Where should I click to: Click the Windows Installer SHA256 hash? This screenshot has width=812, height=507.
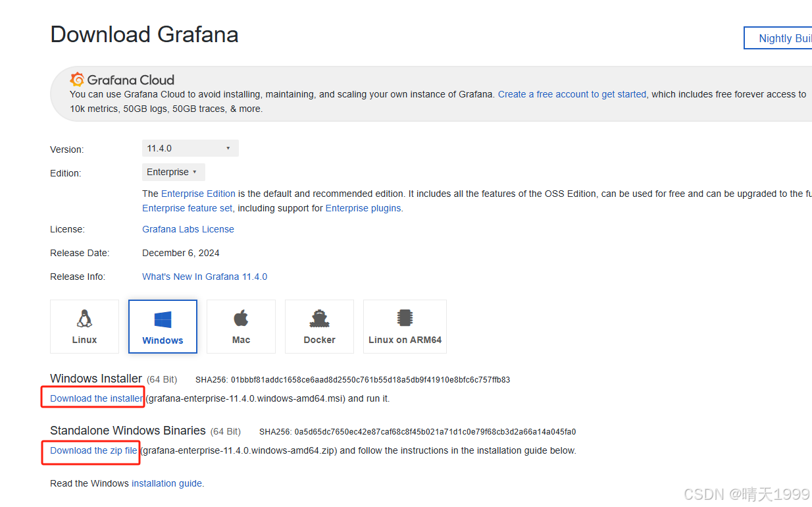pyautogui.click(x=370, y=380)
